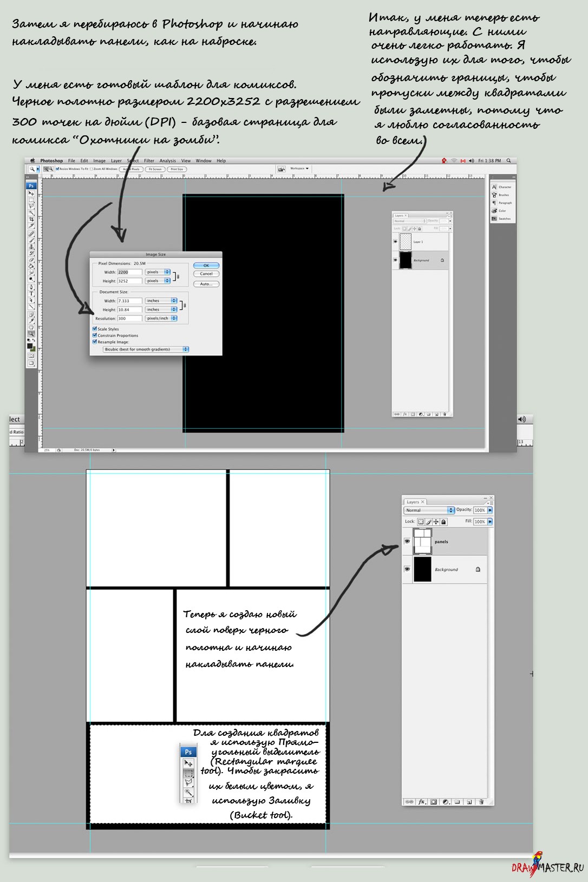
Task: Click Lock position icon in lower Layers panel
Action: 436,521
